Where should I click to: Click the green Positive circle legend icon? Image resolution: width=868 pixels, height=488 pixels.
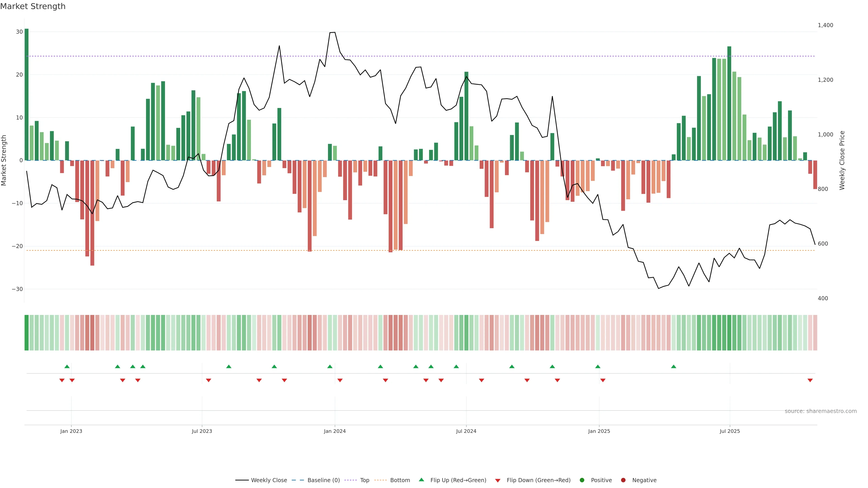tap(582, 480)
